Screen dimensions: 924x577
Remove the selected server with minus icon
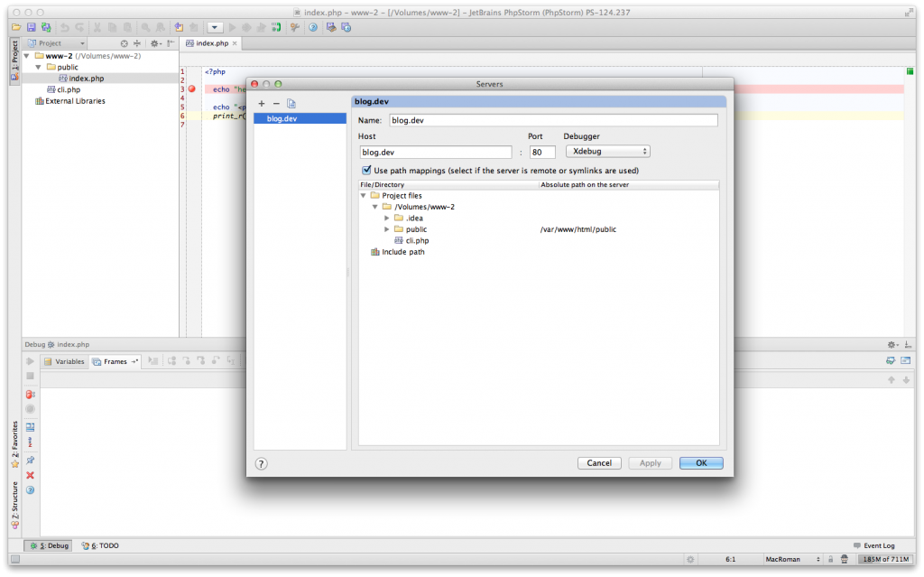pos(276,103)
